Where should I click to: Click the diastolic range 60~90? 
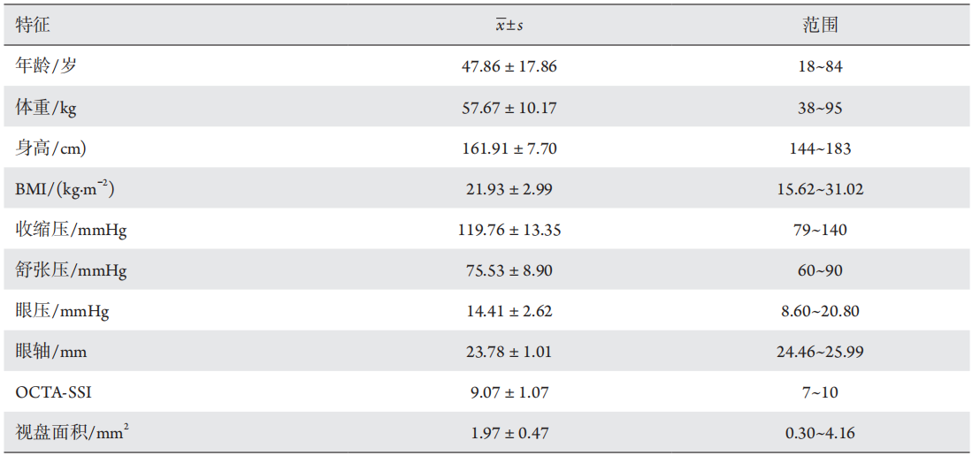(x=820, y=270)
